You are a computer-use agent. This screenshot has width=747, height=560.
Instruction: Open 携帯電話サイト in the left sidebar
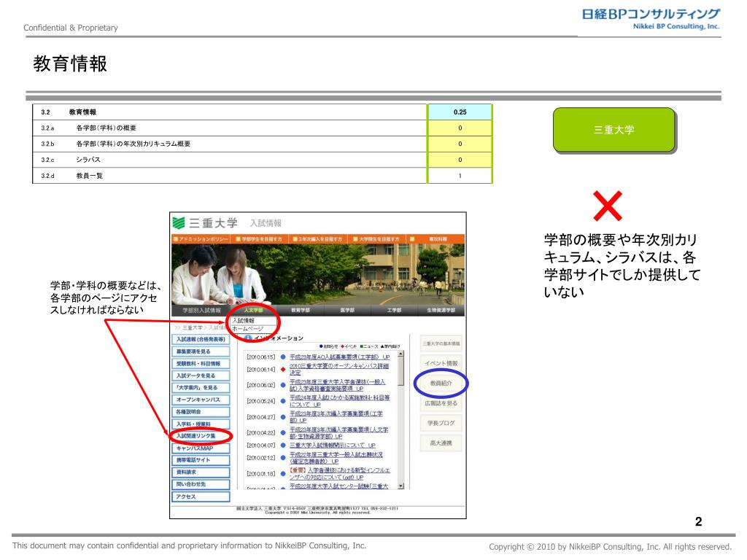tap(201, 460)
